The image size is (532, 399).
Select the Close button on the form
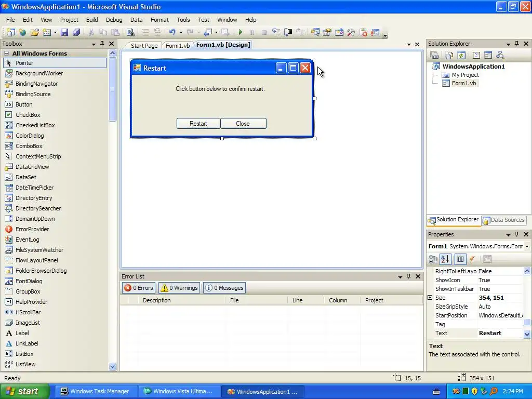point(243,124)
